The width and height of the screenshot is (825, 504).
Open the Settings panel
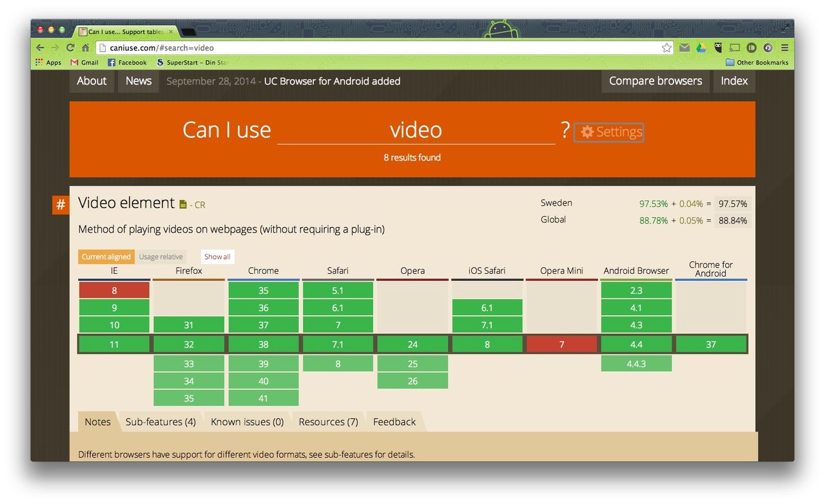pyautogui.click(x=609, y=132)
